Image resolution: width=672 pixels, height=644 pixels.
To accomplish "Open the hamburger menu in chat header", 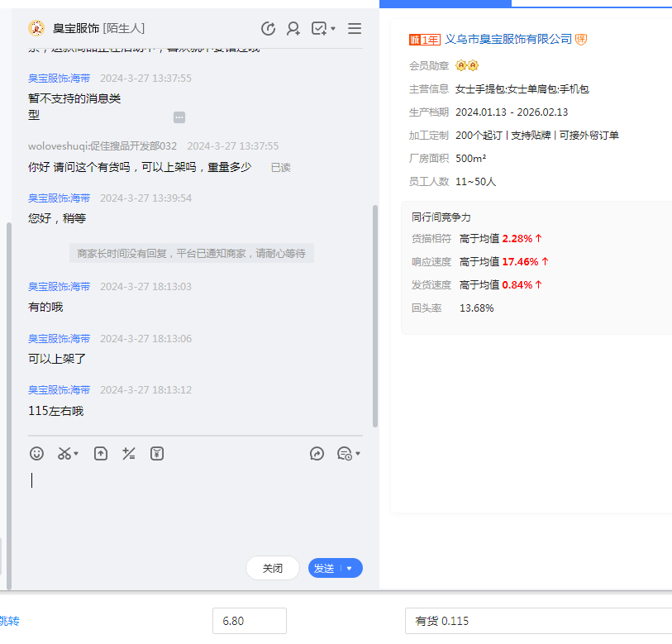I will pyautogui.click(x=355, y=29).
